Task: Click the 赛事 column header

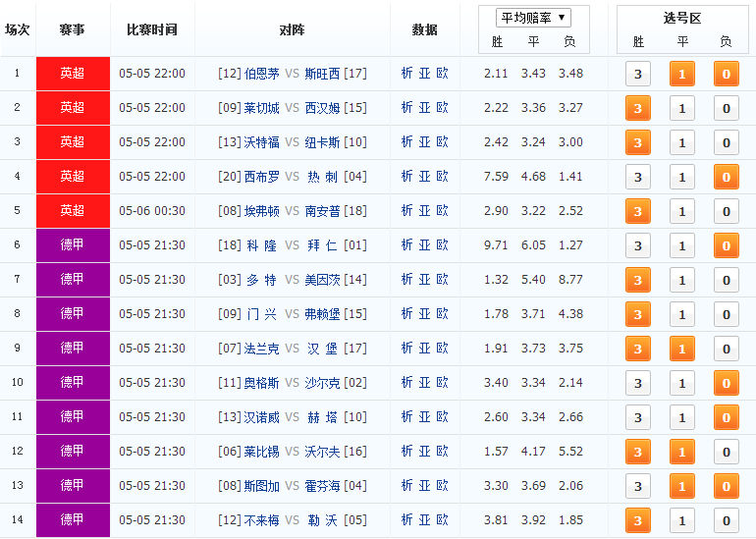Action: tap(73, 29)
